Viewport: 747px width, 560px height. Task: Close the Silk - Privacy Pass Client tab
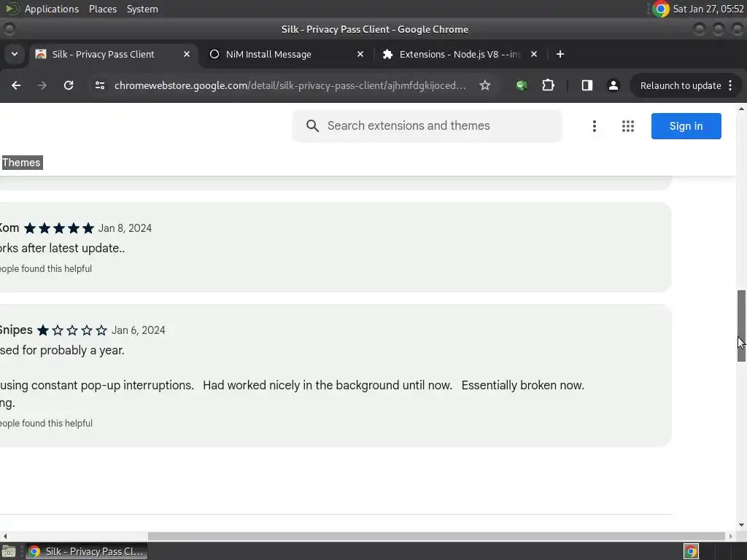(x=187, y=54)
